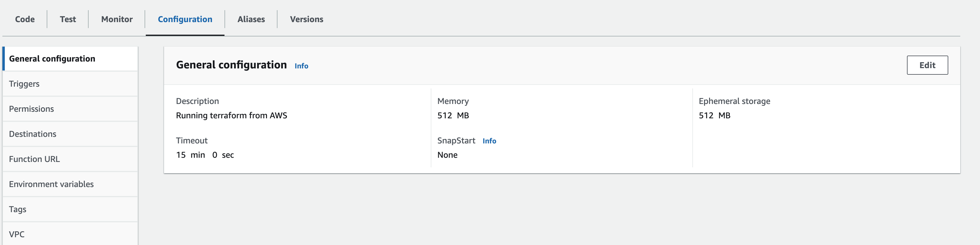
Task: Click the function description text
Action: point(232,115)
